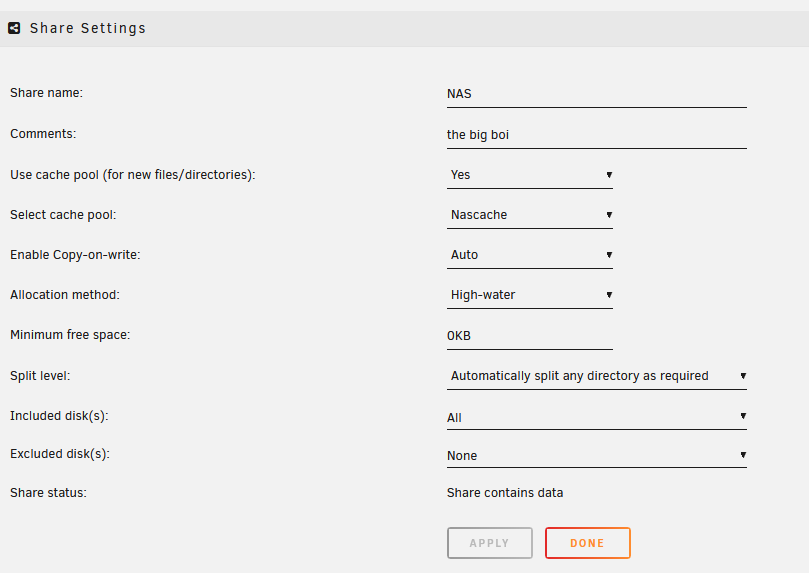Open the Split level dropdown
Image resolution: width=809 pixels, height=573 pixels.
click(596, 376)
